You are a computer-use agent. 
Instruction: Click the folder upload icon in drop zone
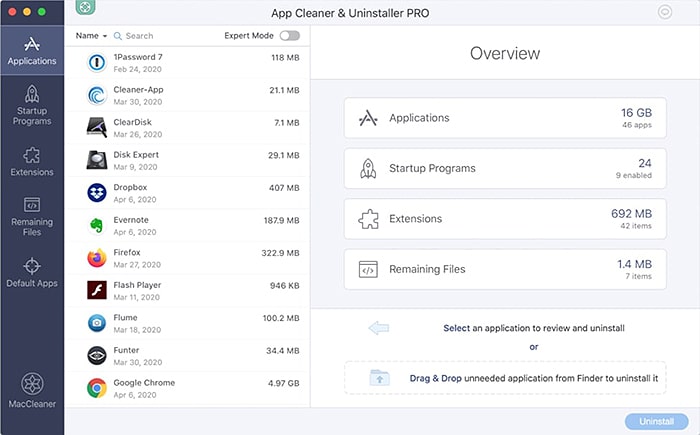(379, 378)
